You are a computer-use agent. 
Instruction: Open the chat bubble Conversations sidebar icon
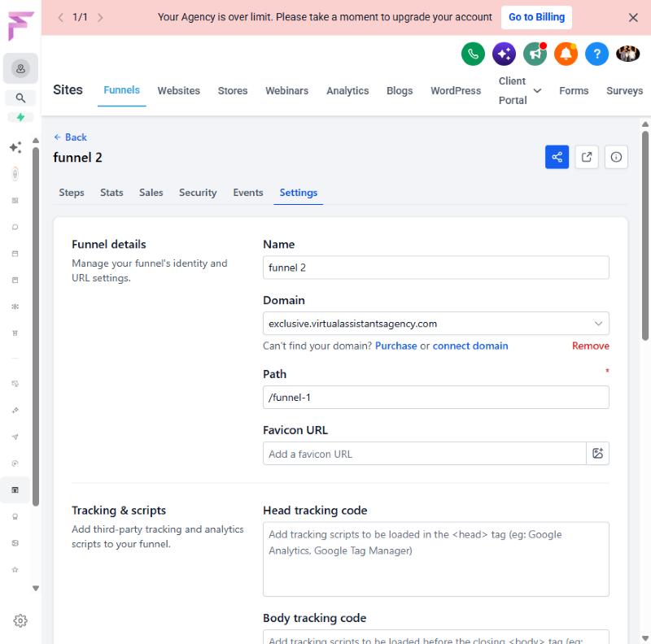15,227
